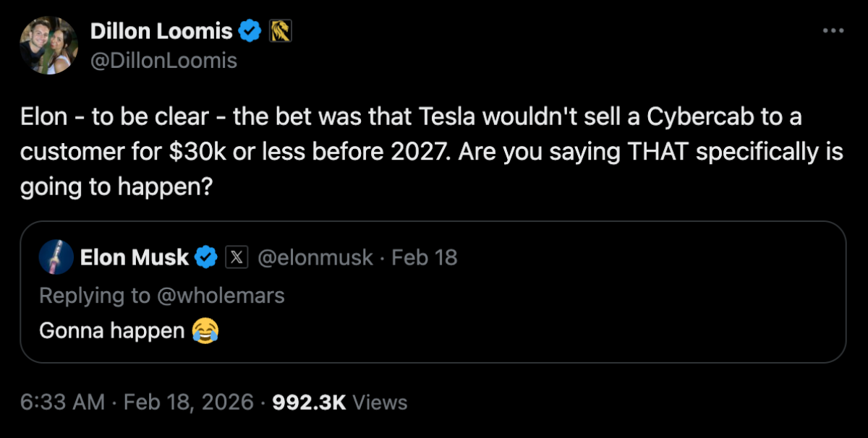Select the 'Gonna happen' reply text
Viewport: 868px width, 438px height.
point(112,331)
